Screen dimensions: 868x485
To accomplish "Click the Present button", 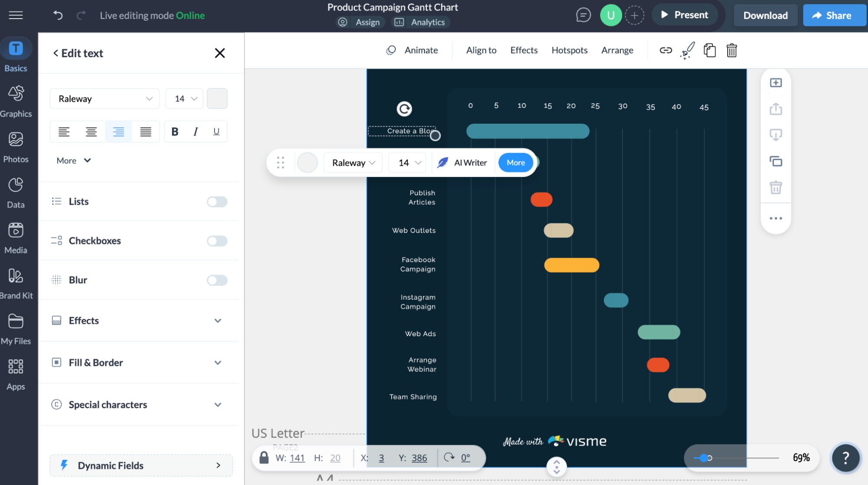I will [685, 14].
